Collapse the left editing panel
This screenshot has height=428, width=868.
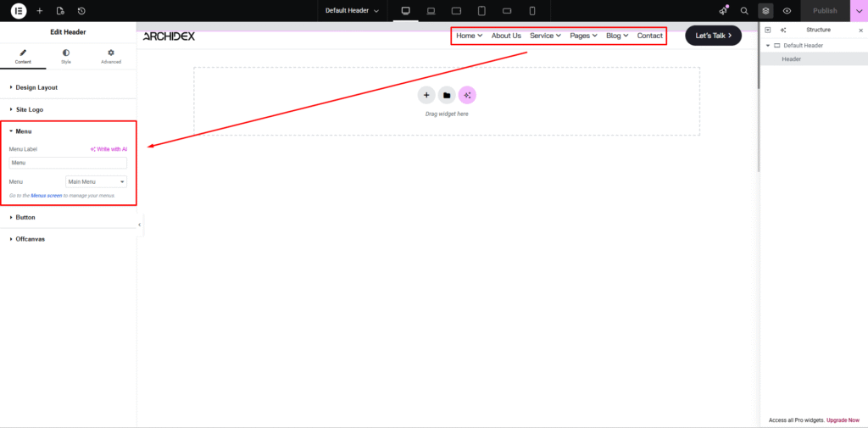pos(139,225)
